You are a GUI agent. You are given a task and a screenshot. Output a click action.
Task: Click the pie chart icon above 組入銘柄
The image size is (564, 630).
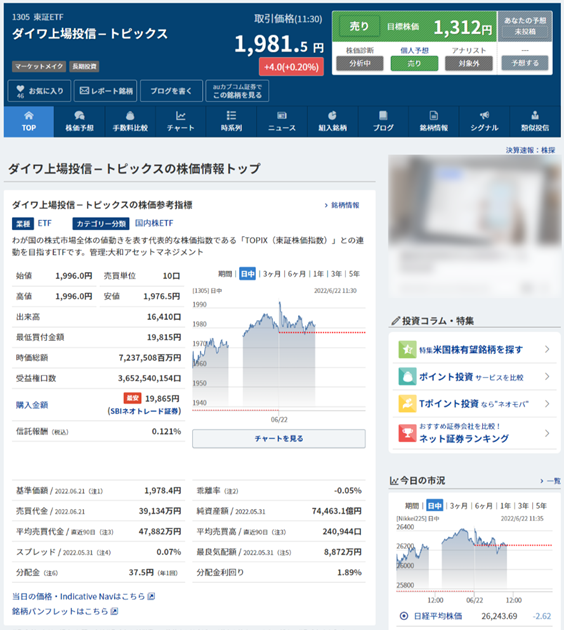click(x=332, y=116)
